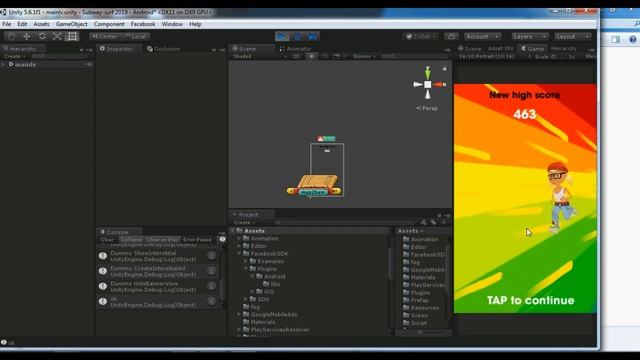Open the Account dropdown
This screenshot has width=640, height=360.
click(x=482, y=36)
